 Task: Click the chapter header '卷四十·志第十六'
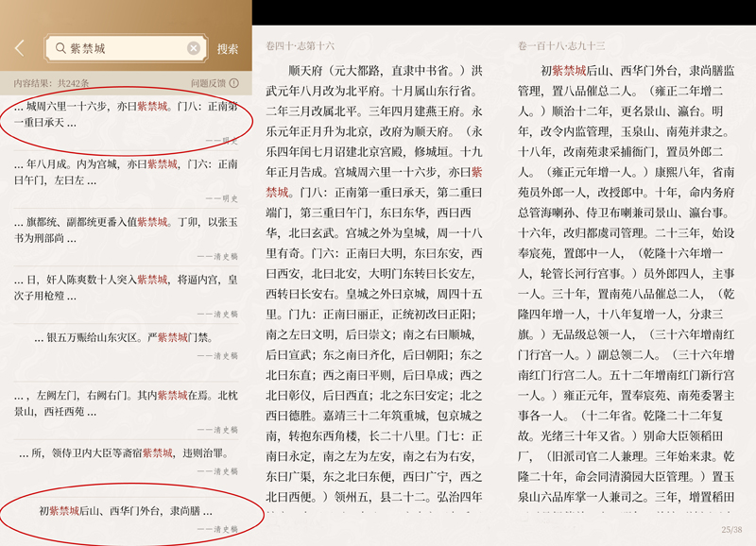click(300, 45)
